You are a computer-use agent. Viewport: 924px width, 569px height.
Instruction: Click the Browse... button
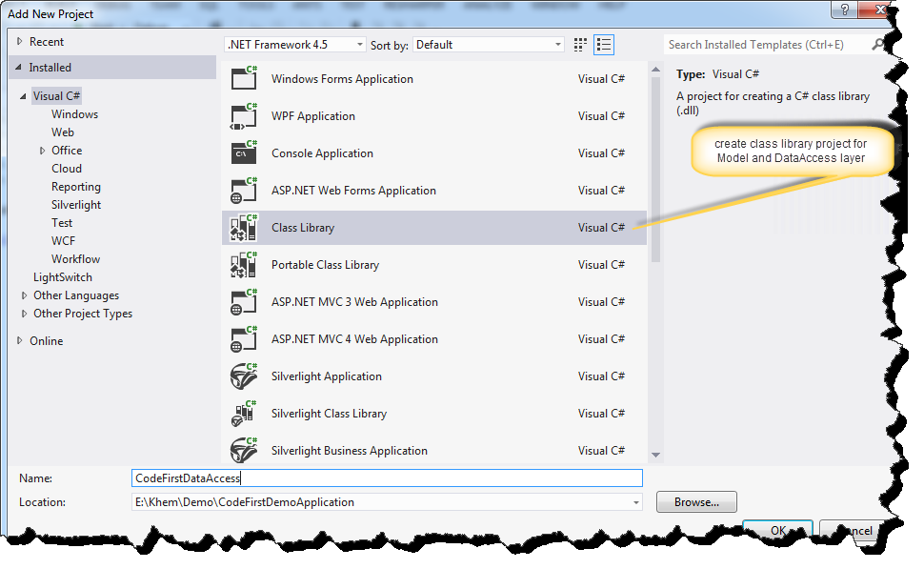(696, 502)
